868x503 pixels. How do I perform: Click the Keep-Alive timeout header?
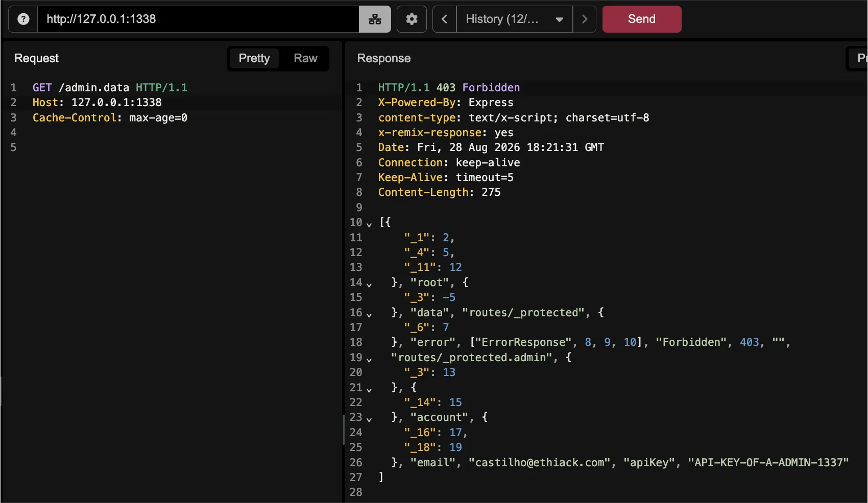[x=446, y=178]
